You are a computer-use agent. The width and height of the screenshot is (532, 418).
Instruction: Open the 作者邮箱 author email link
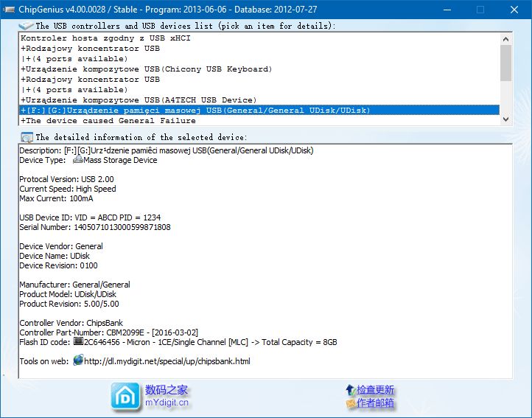pos(375,403)
